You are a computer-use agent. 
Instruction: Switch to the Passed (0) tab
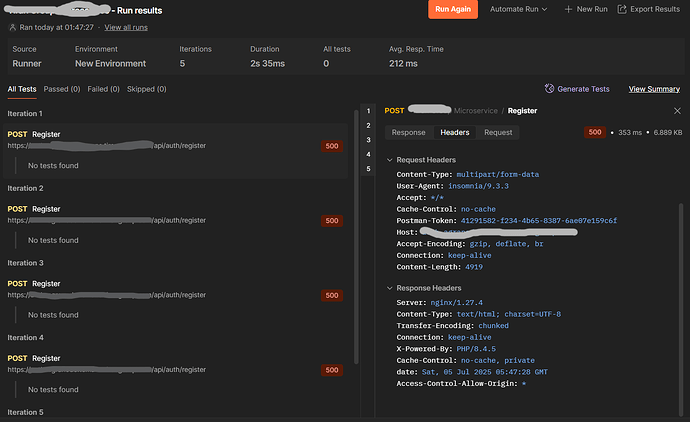click(x=62, y=89)
